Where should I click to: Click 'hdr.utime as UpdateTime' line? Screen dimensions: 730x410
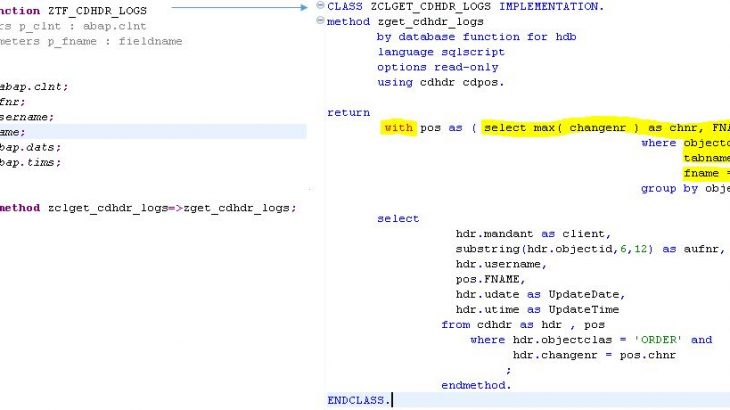[539, 309]
